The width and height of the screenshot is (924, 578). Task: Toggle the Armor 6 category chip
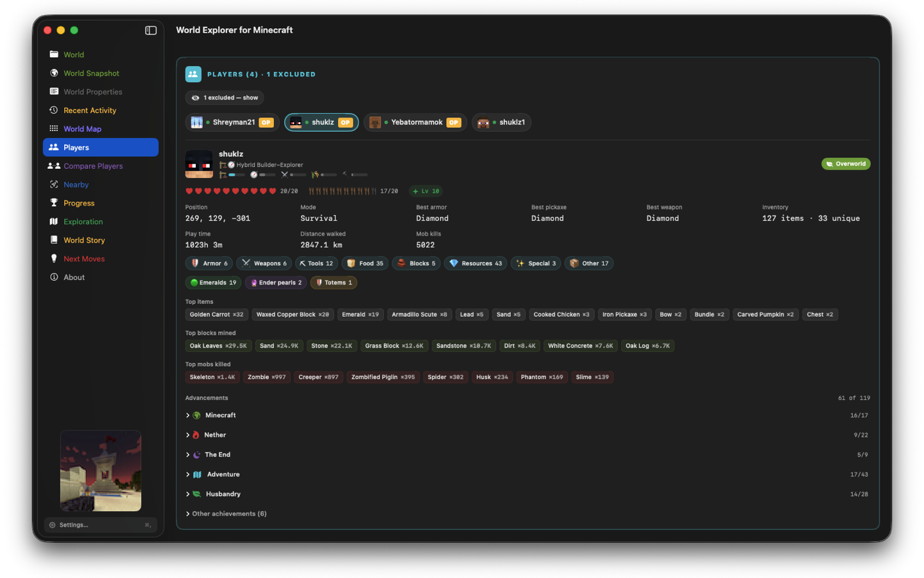[x=209, y=263]
